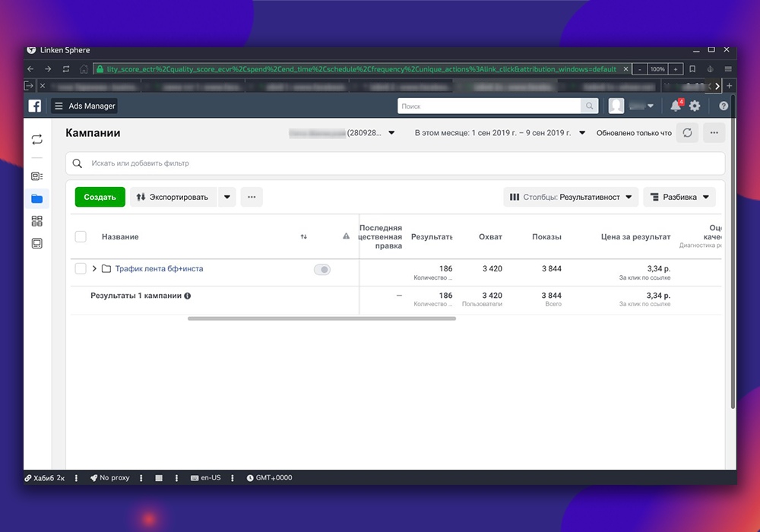Open the ad sets list icon in sidebar

36,176
